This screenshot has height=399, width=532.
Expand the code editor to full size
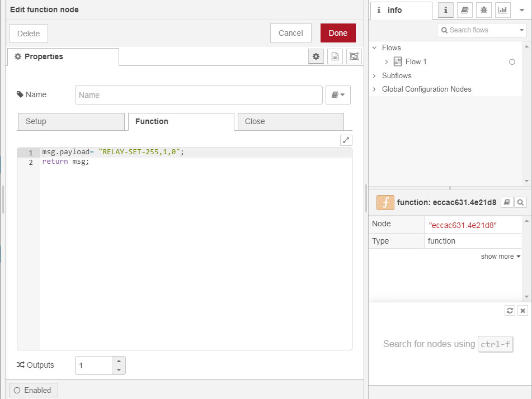(x=346, y=140)
